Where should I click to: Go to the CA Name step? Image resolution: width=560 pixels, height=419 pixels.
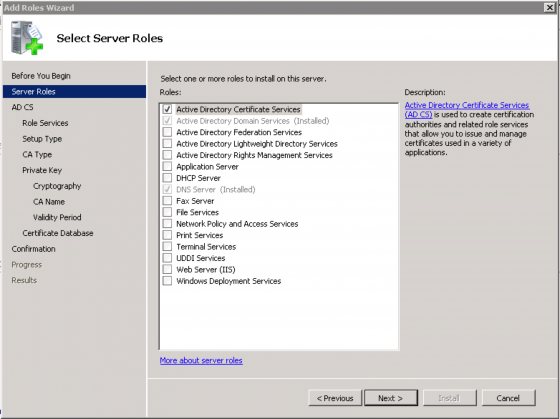49,201
